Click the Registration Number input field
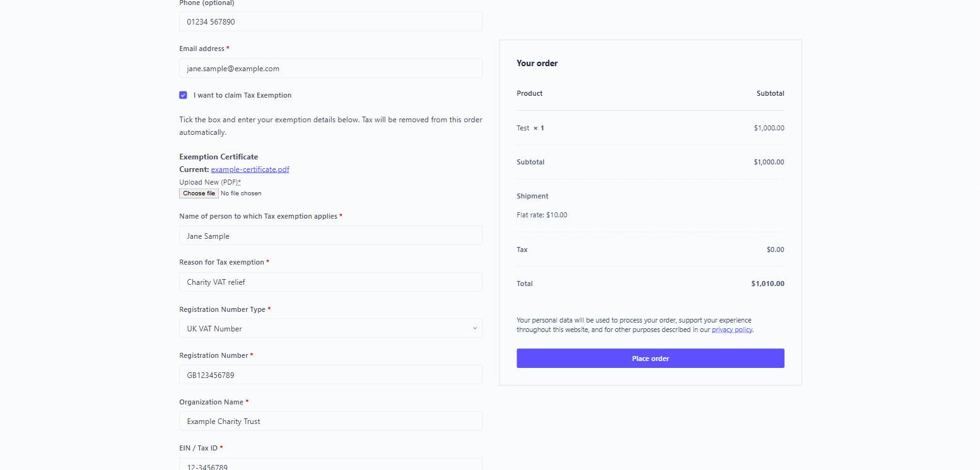This screenshot has height=470, width=980. point(330,375)
